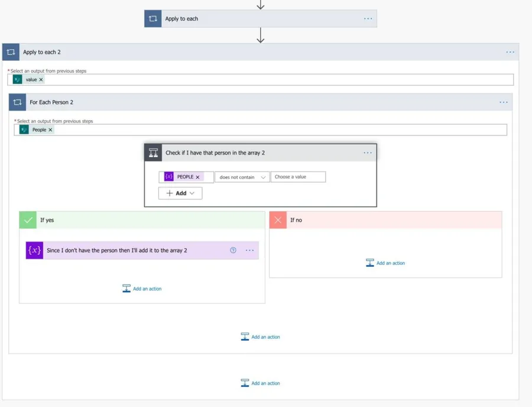Click Add an action in the If no branch
The image size is (532, 407).
[385, 263]
